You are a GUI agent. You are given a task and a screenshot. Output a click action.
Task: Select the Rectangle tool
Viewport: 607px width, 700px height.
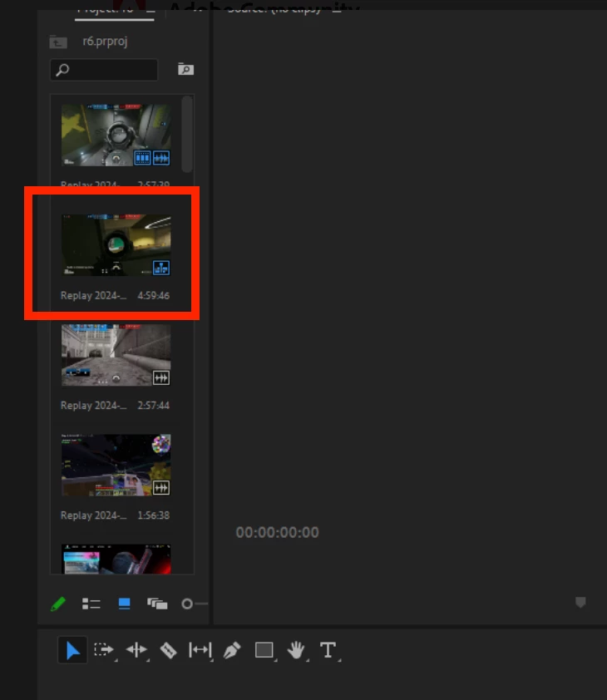(264, 650)
